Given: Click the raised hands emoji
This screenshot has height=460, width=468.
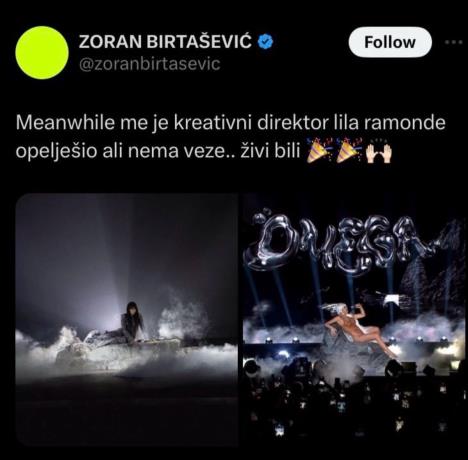Looking at the screenshot, I should [x=379, y=151].
